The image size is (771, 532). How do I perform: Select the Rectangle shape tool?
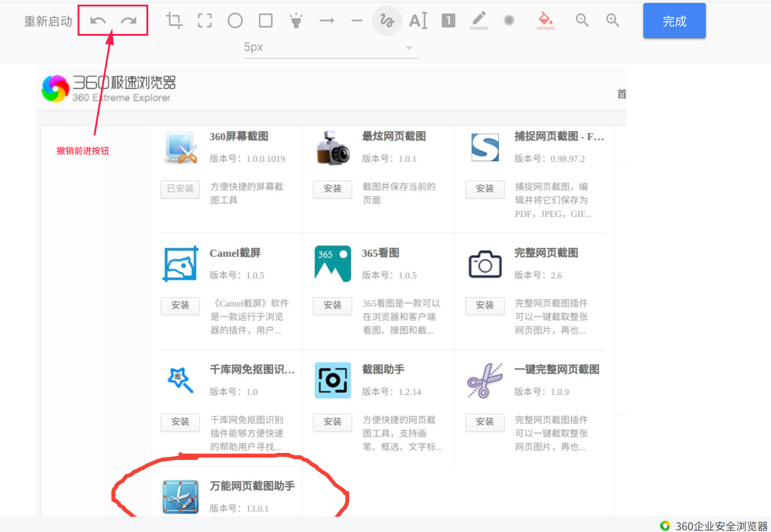[x=265, y=21]
